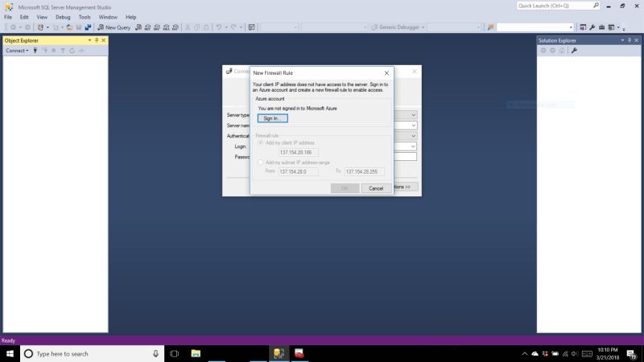The image size is (644, 362).
Task: Click the Cut toolbar icon
Action: coord(188,27)
